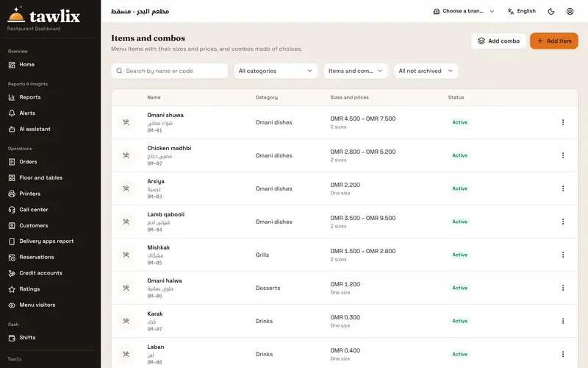Screen dimensions: 588x368
Task: Open actions menu for Mishkak
Action: 563,255
